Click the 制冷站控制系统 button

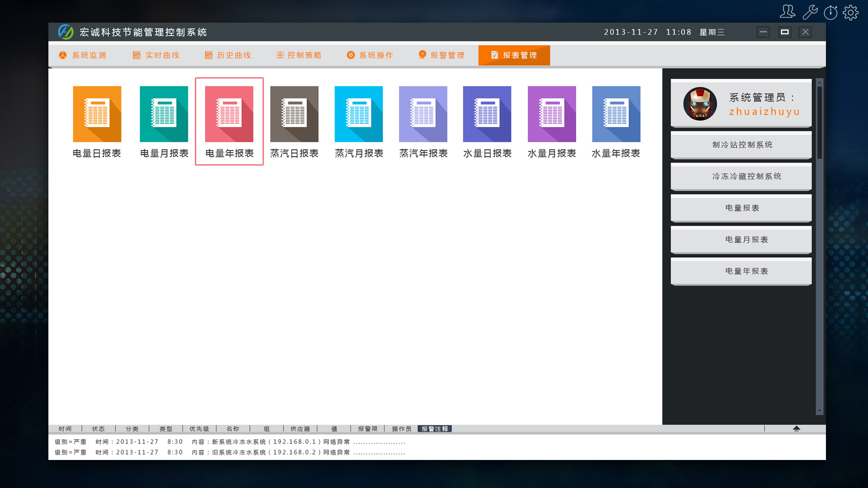pos(741,145)
